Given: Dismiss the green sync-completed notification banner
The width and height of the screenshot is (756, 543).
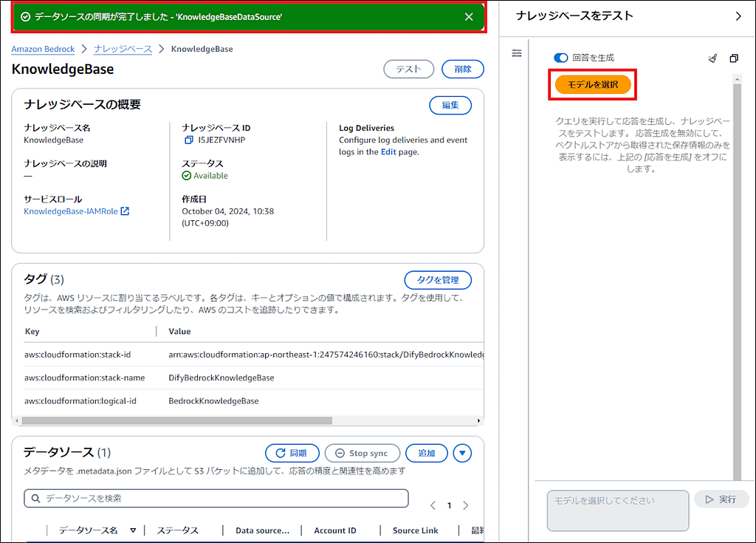Looking at the screenshot, I should click(x=469, y=17).
